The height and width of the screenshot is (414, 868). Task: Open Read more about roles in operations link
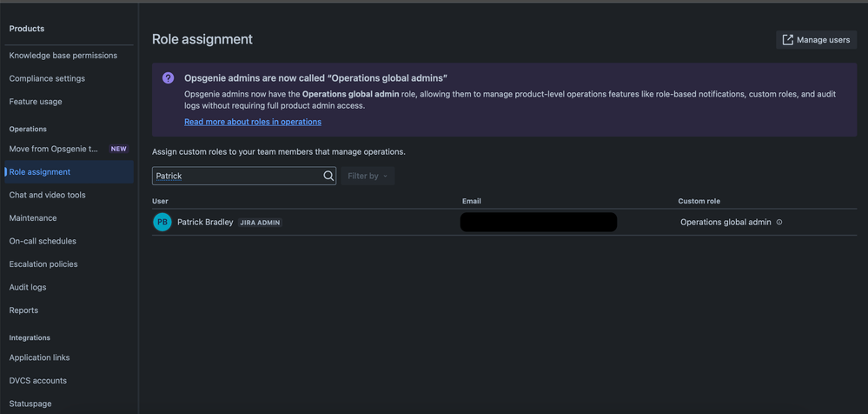(x=253, y=122)
